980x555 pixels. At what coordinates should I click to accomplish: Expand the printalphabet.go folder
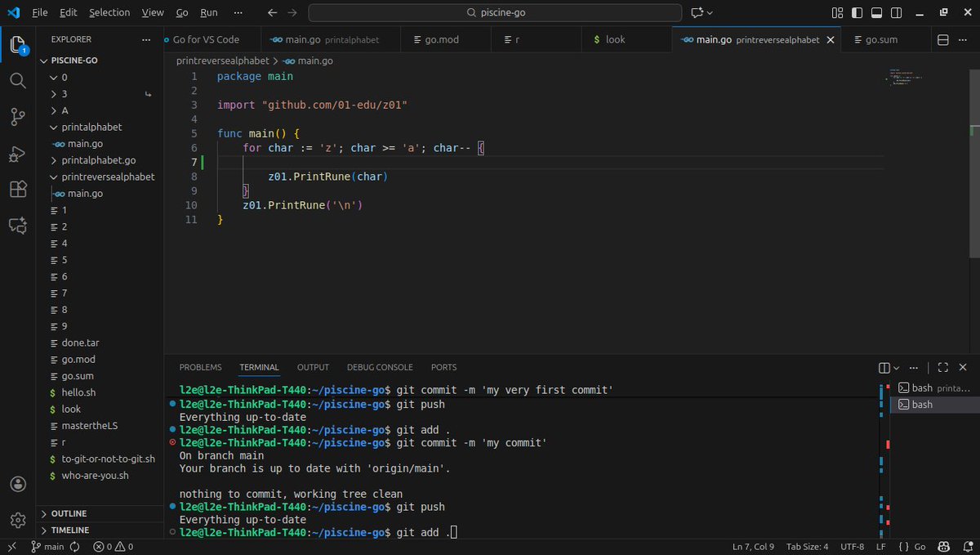click(54, 160)
